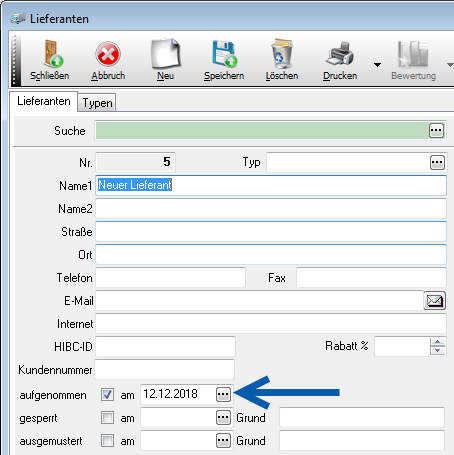The height and width of the screenshot is (455, 454).
Task: Print using the Drucken printer icon
Action: tap(340, 53)
